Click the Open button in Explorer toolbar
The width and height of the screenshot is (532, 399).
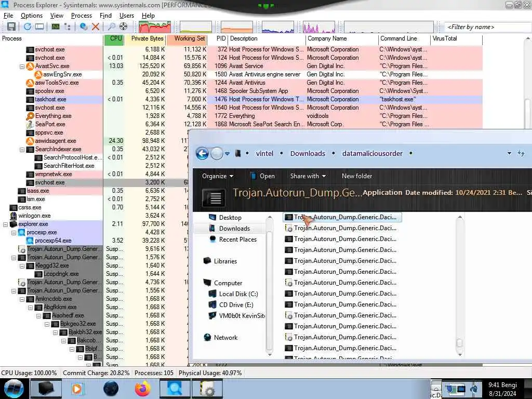pyautogui.click(x=262, y=176)
